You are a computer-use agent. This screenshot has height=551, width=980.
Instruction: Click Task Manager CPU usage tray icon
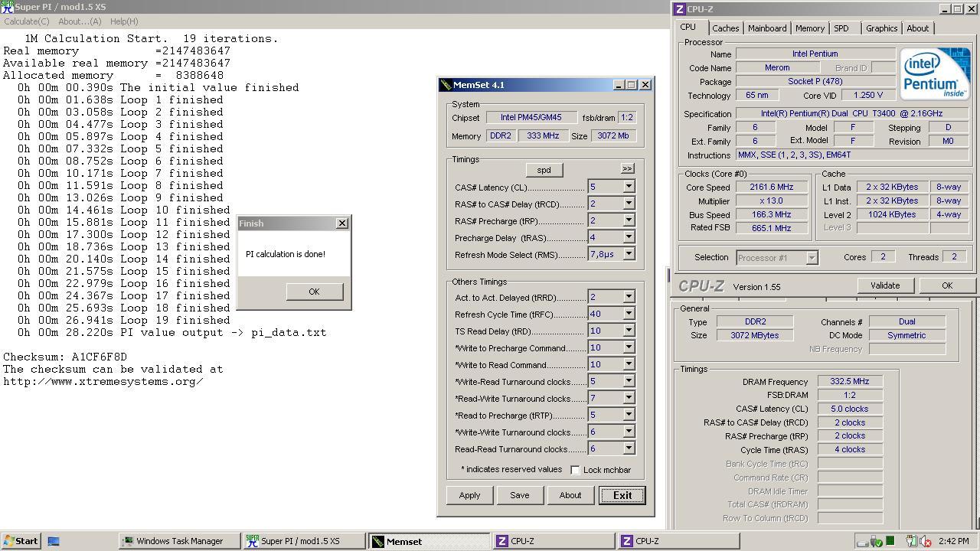tap(890, 542)
